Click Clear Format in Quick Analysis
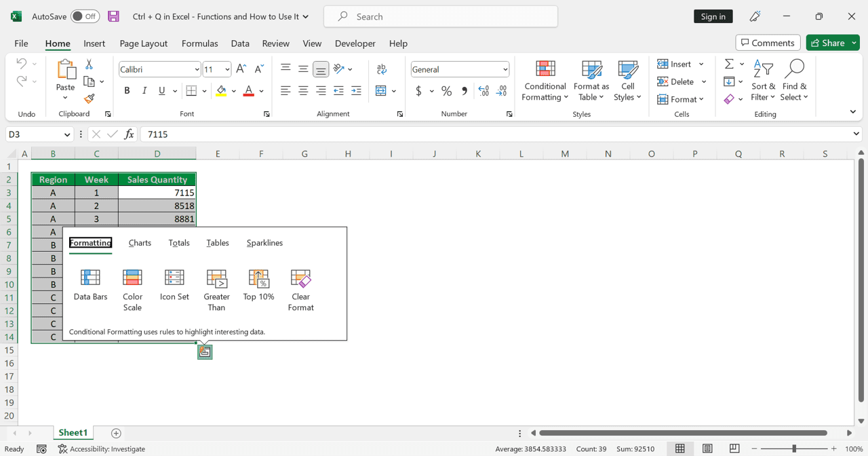The height and width of the screenshot is (456, 868). click(300, 290)
